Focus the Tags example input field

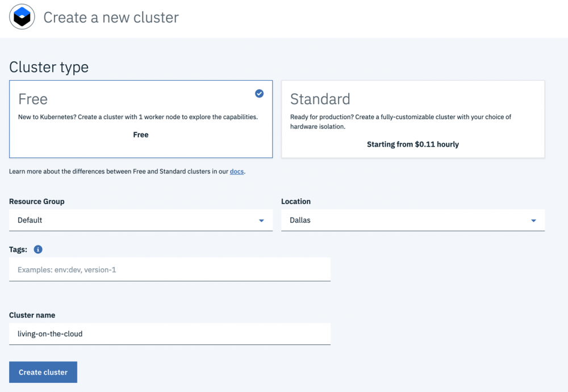169,269
